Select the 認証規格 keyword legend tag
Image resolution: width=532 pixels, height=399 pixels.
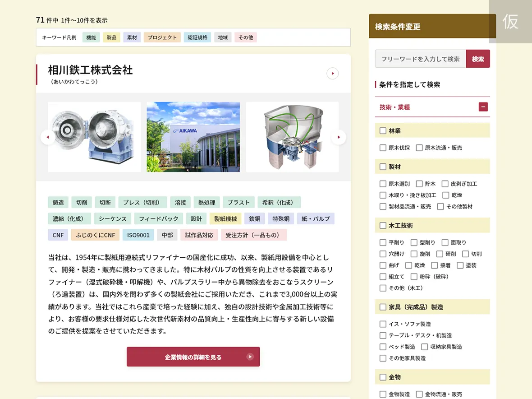197,37
